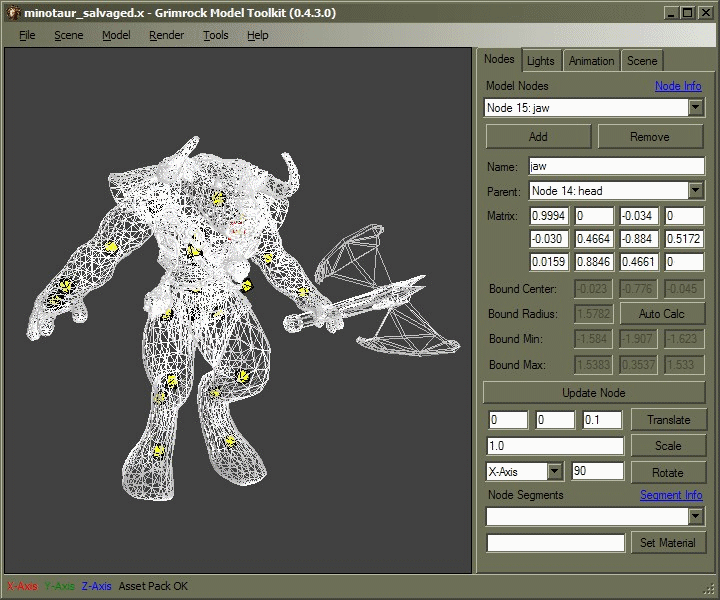
Task: Switch to the Lights tab
Action: 540,61
